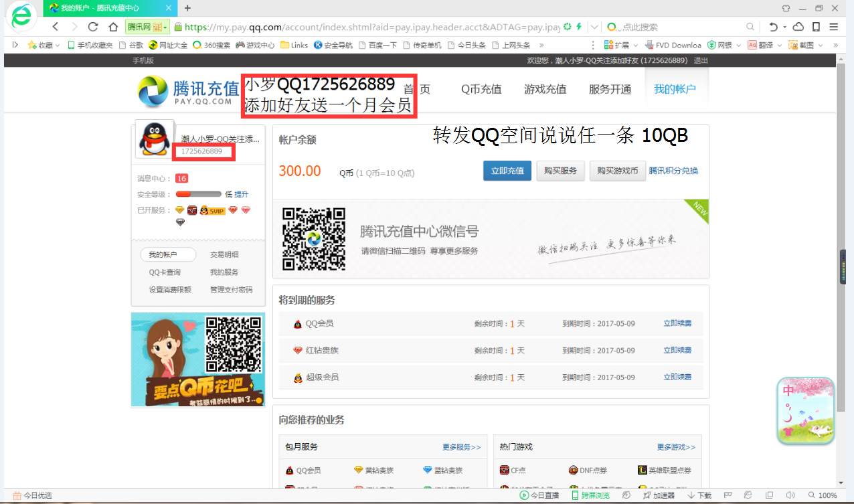This screenshot has width=854, height=504.
Task: Open the browser hamburger menu
Action: pyautogui.click(x=834, y=27)
